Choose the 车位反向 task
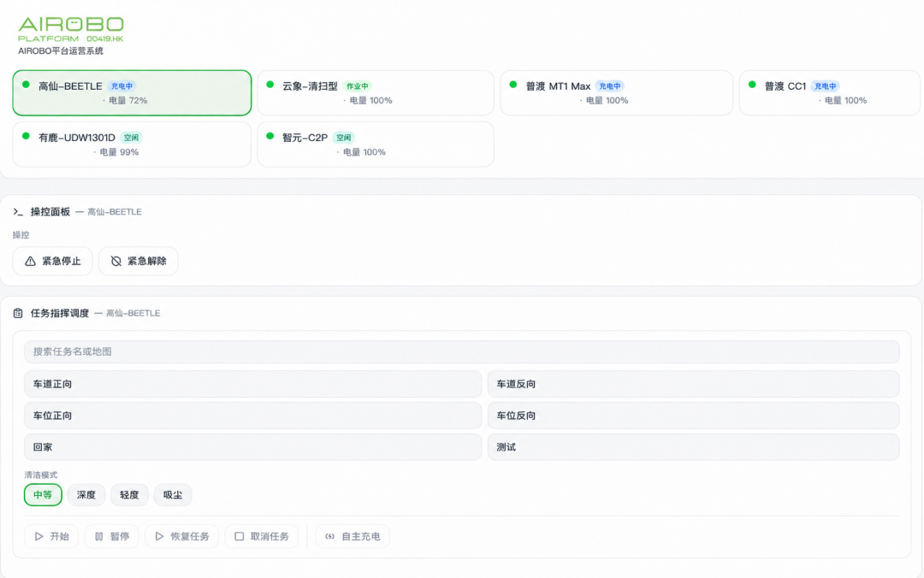Image resolution: width=924 pixels, height=578 pixels. (x=693, y=416)
